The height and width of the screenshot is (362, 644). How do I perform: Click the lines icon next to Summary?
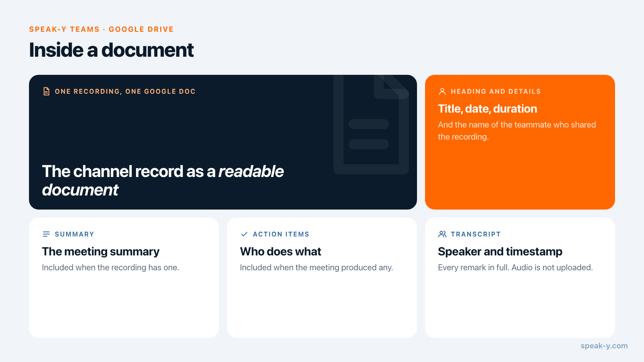[x=46, y=234]
